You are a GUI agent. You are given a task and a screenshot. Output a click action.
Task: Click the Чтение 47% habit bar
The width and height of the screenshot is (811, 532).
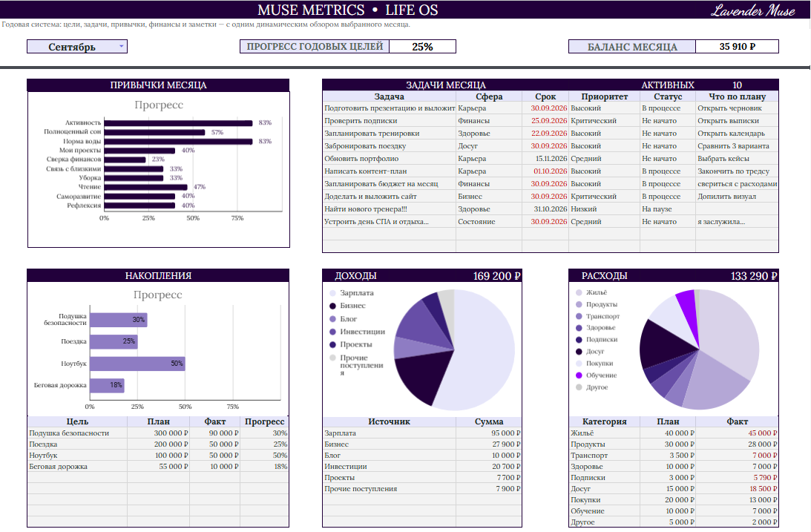click(146, 187)
